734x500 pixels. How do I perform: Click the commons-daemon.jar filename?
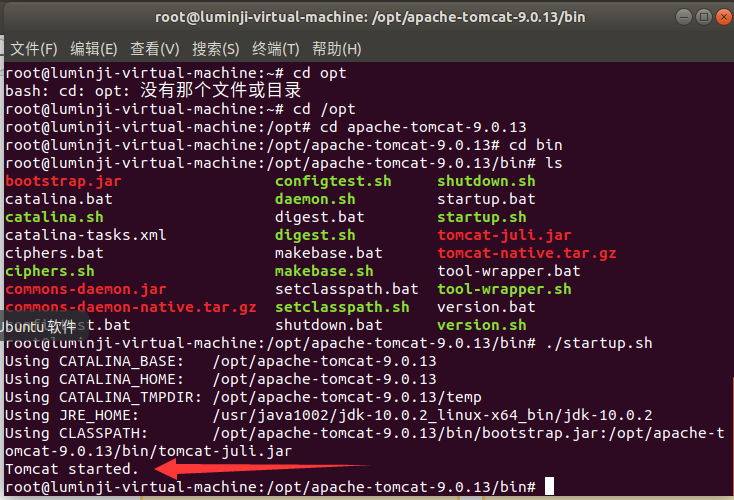[86, 289]
